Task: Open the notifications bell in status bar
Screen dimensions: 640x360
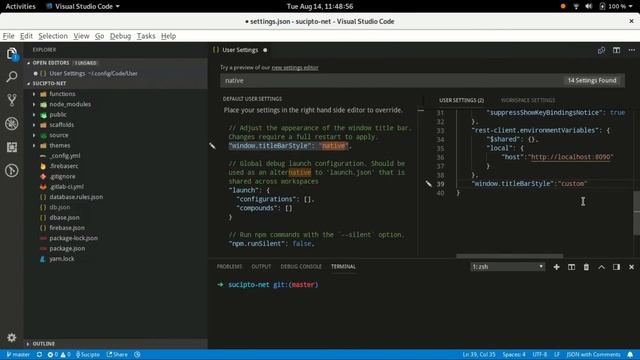Action: pyautogui.click(x=630, y=355)
